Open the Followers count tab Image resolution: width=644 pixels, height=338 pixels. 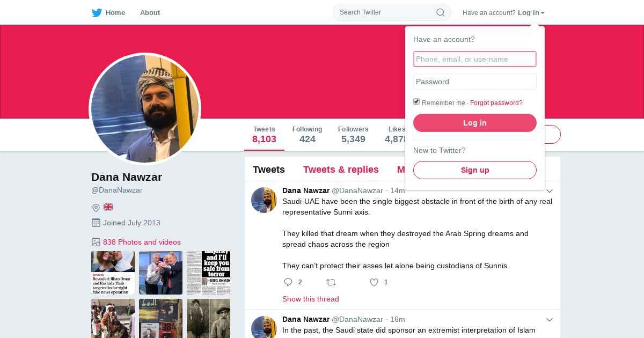coord(353,135)
